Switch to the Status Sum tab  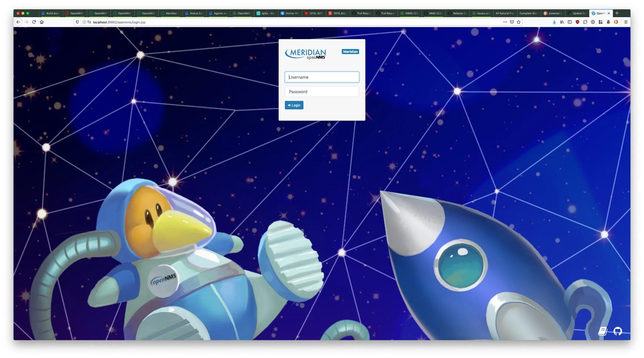coord(194,13)
